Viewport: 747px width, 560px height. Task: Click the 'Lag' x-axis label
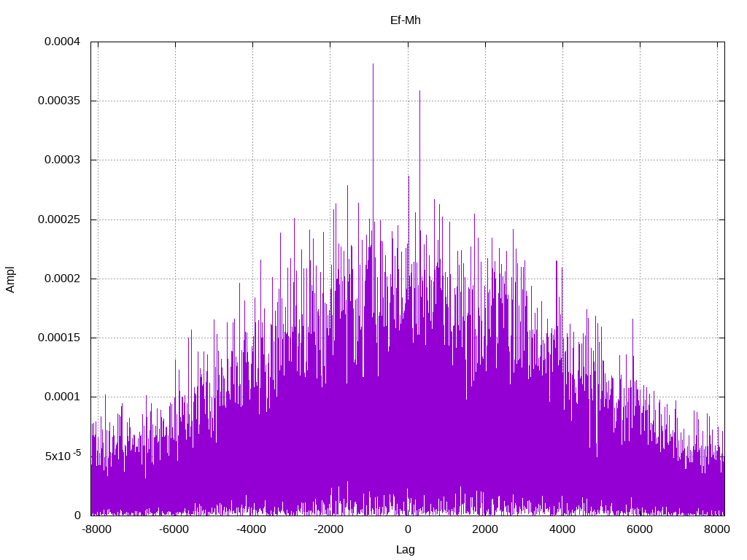click(x=406, y=550)
